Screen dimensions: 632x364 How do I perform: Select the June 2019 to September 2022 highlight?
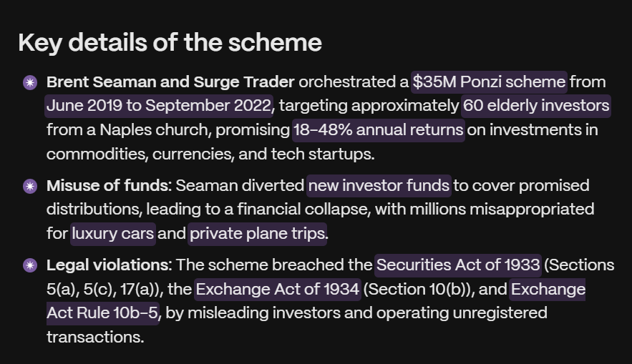point(159,106)
